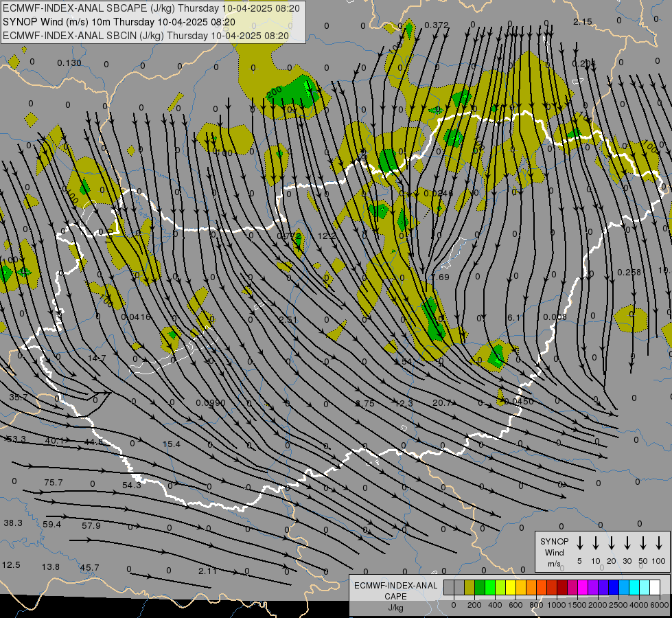The height and width of the screenshot is (618, 672).
Task: Click the map value 6.1
Action: 514,317
